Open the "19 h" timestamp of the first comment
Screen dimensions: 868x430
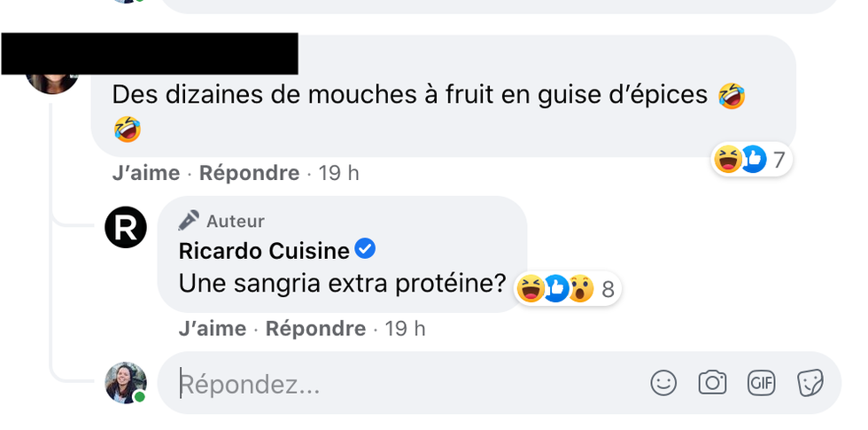click(338, 173)
